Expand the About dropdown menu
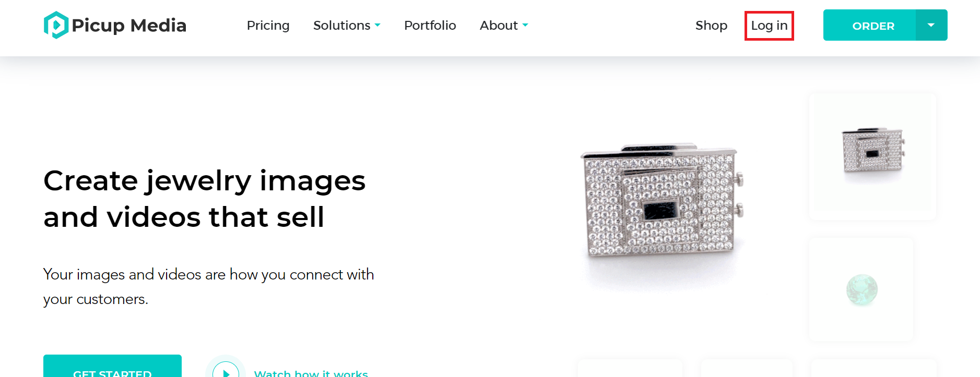Image resolution: width=980 pixels, height=377 pixels. point(504,25)
